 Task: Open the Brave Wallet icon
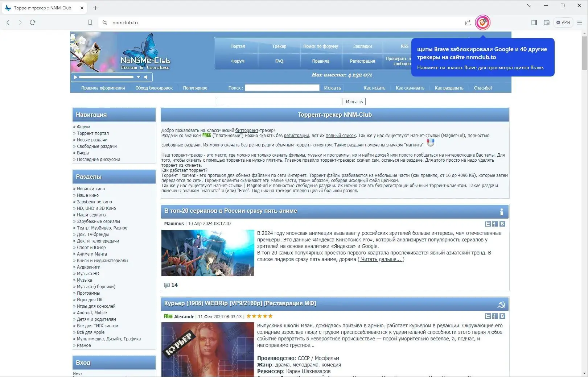pos(546,22)
